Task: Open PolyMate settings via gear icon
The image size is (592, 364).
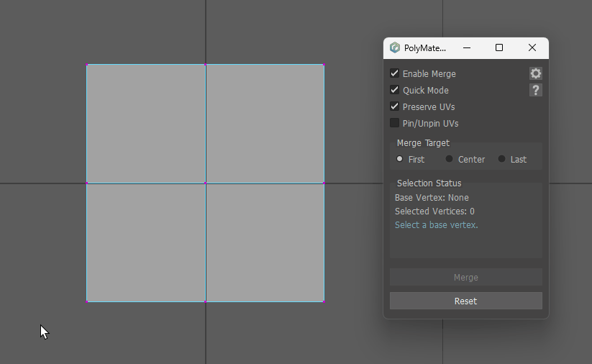Action: coord(535,73)
